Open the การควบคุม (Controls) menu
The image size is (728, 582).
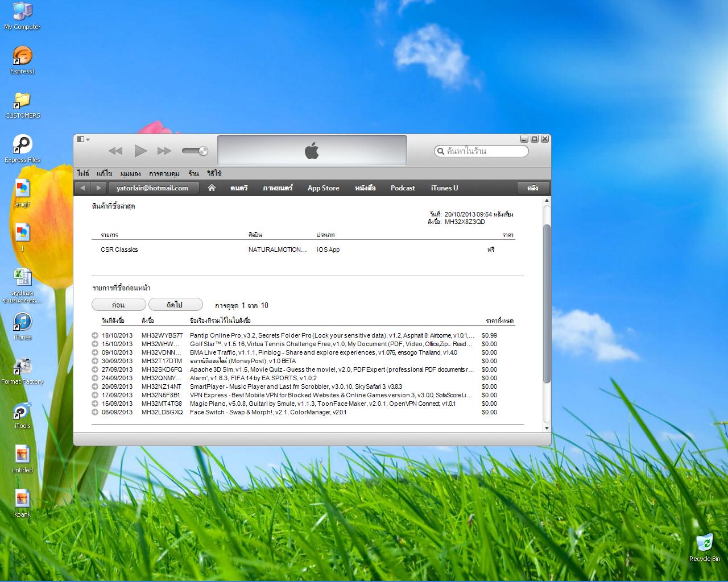tap(164, 173)
